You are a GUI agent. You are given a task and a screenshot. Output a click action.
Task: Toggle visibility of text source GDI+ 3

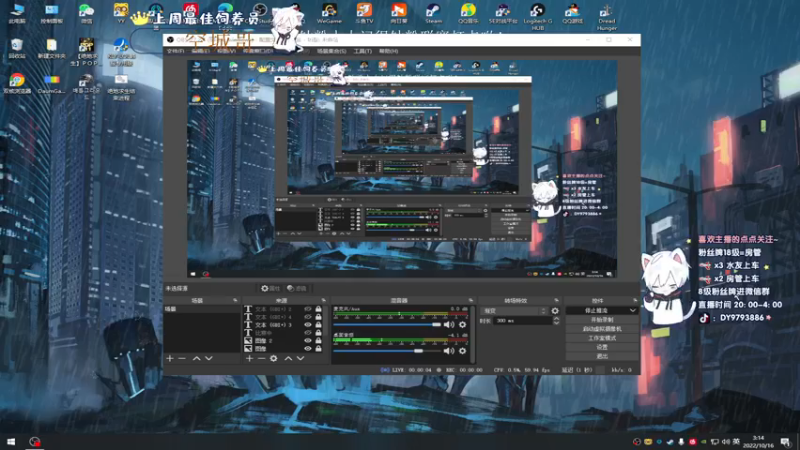coord(308,325)
